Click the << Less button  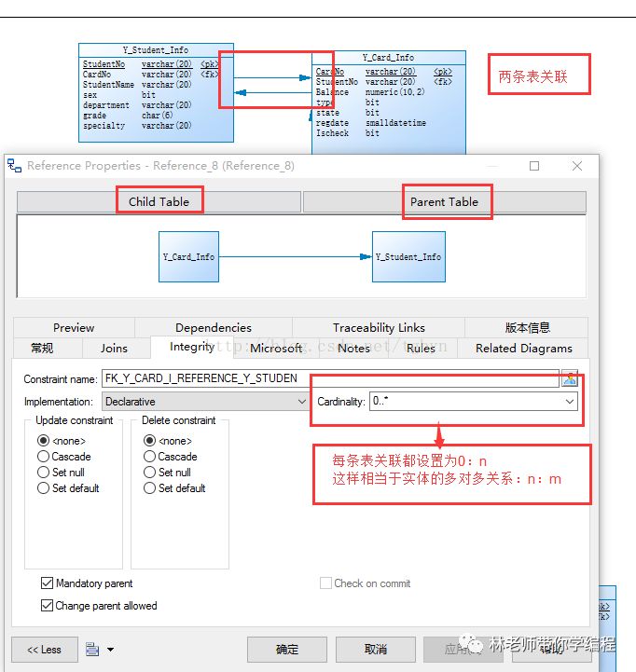pos(45,650)
